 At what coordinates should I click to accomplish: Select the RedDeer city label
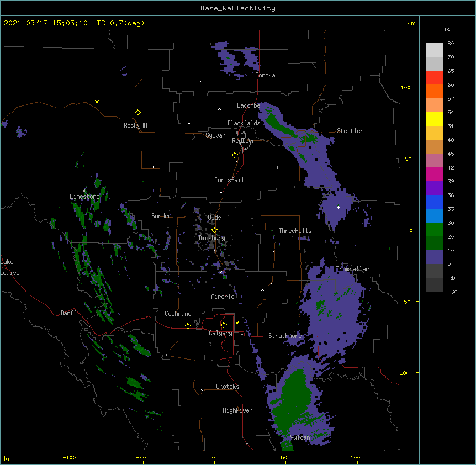coord(243,141)
